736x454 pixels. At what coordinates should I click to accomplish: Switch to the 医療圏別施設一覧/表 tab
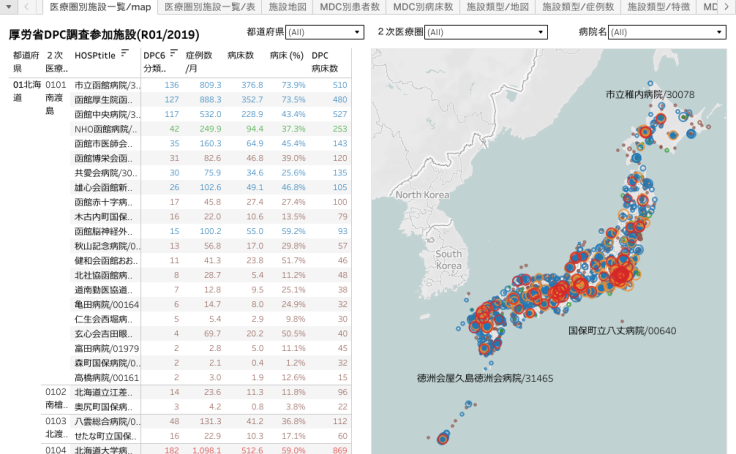[210, 7]
